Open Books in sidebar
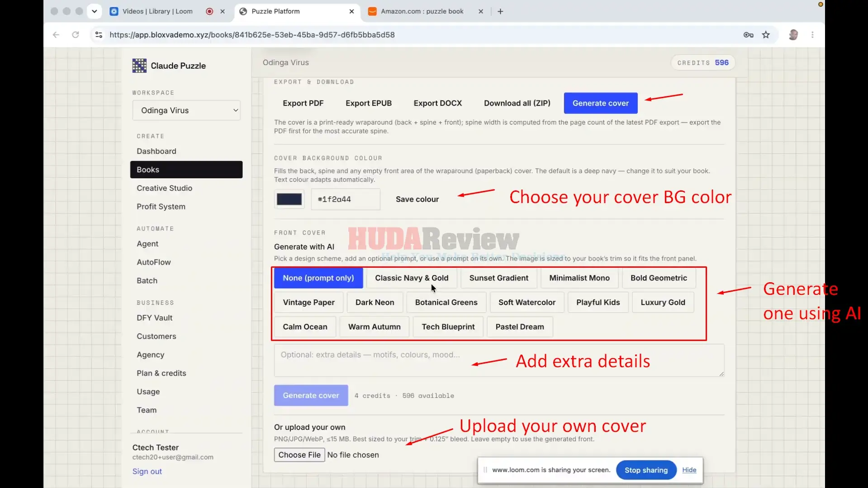Viewport: 868px width, 488px height. click(x=186, y=170)
